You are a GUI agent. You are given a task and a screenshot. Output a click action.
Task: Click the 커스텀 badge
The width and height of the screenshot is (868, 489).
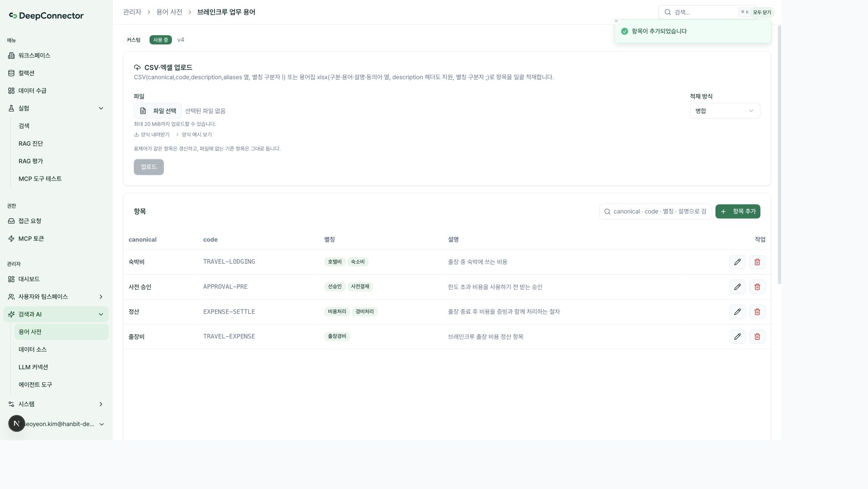134,40
